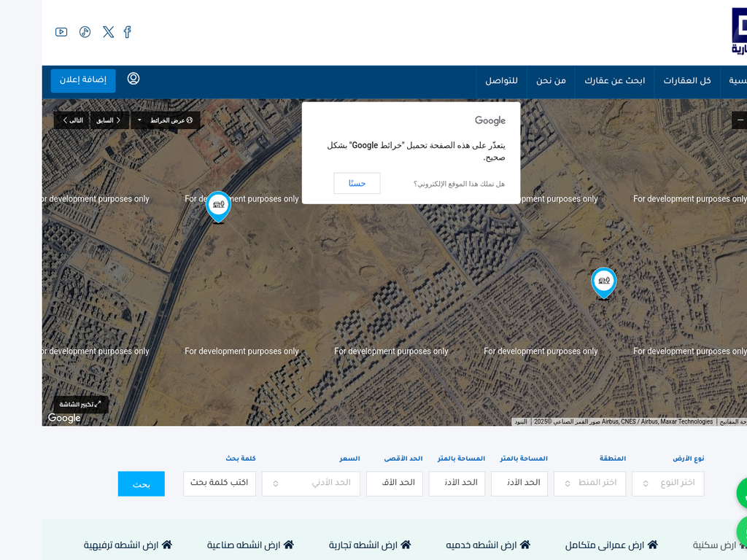Open the user account icon in navbar
The height and width of the screenshot is (560, 747).
coord(133,78)
